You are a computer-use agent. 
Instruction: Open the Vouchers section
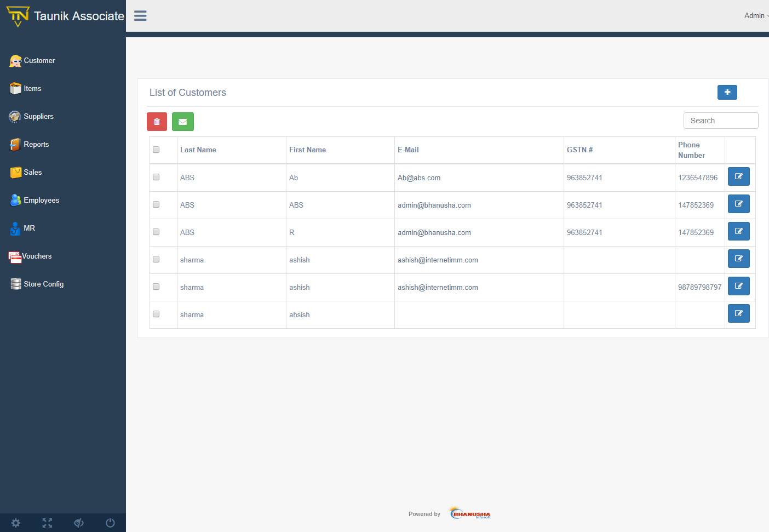37,256
